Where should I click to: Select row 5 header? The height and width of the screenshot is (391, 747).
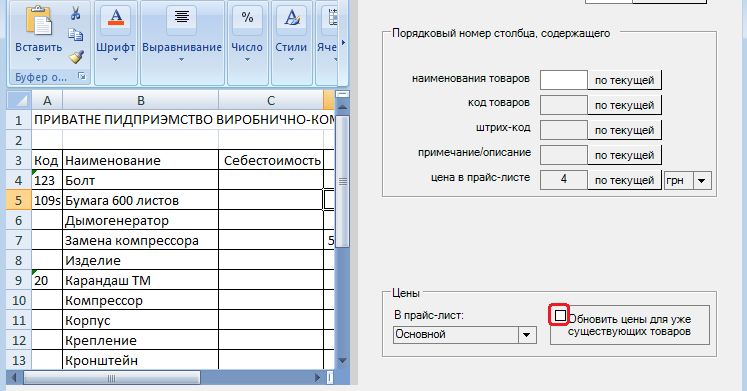click(x=19, y=201)
